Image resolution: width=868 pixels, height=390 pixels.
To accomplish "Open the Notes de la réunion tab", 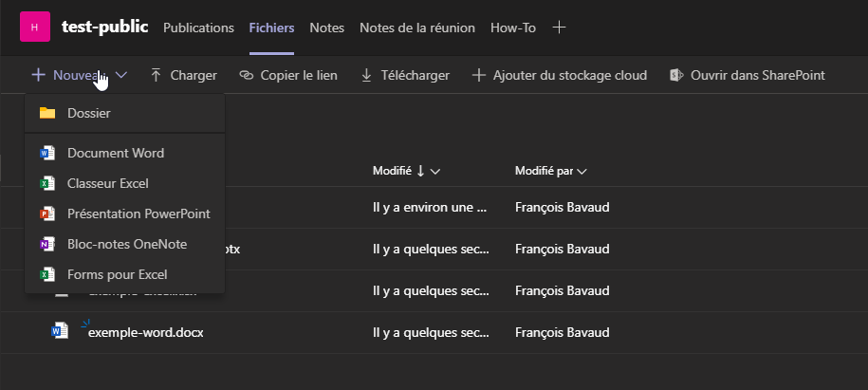I will 417,28.
